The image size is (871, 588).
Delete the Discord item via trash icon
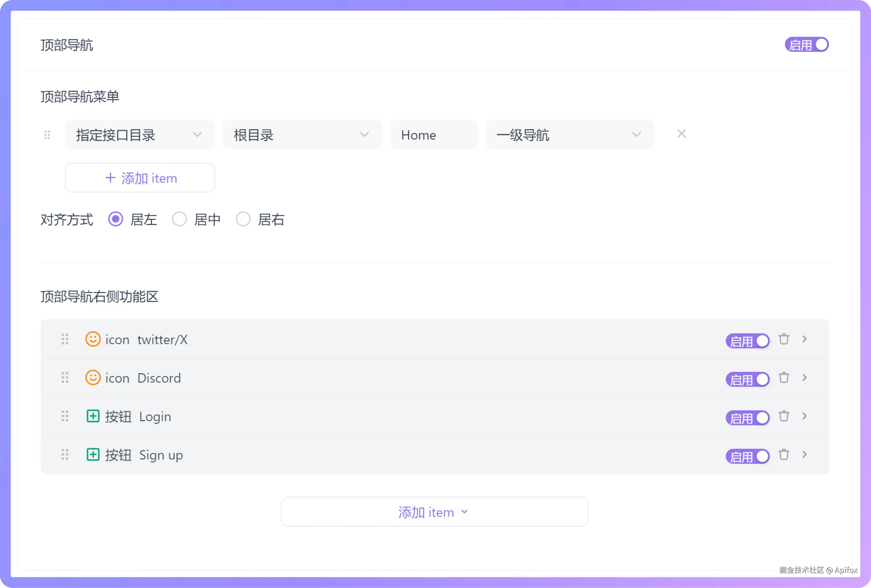coord(784,378)
